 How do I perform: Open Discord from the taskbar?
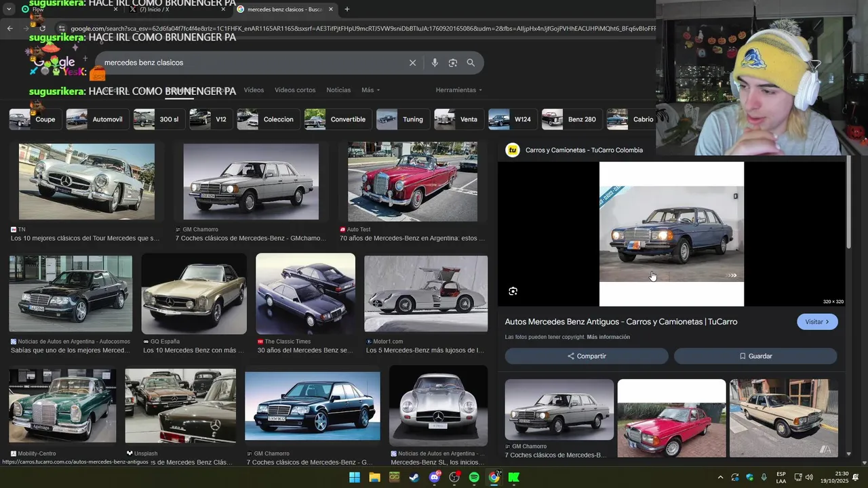(434, 477)
